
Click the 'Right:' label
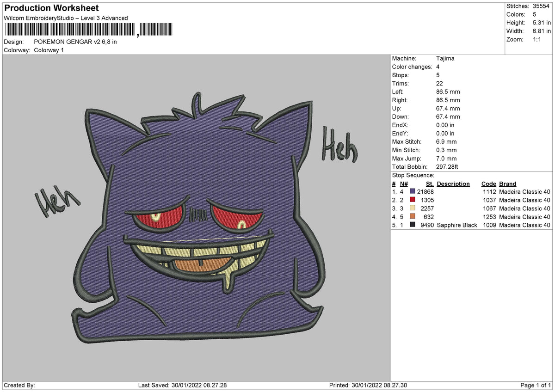click(x=400, y=100)
